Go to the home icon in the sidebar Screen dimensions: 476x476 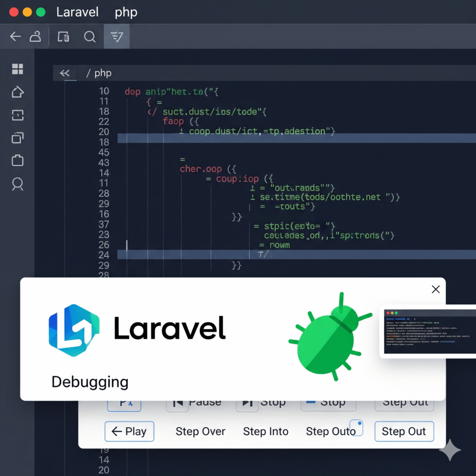pos(17,92)
